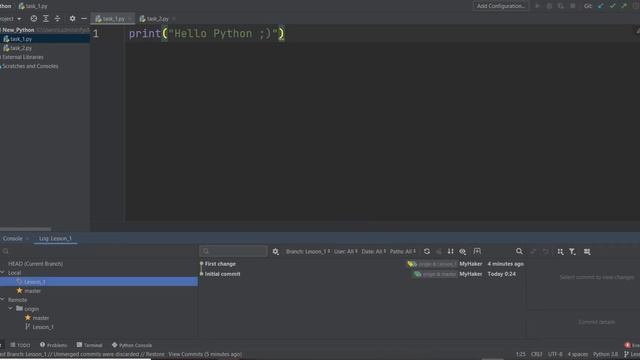640x360 pixels.
Task: Click the filter funnel icon in the log toolbar
Action: tap(572, 252)
